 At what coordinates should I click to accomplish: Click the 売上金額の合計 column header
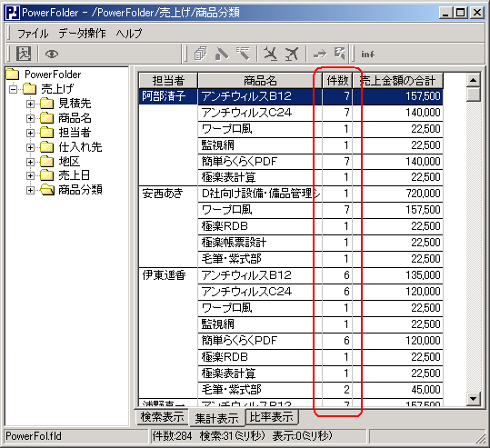pos(398,81)
